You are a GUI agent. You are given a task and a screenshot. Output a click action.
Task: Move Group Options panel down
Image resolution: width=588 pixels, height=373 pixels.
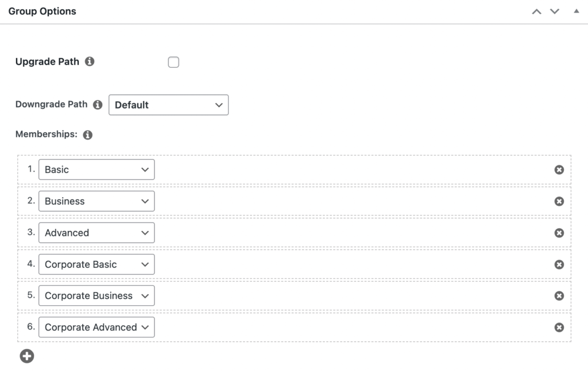(555, 11)
